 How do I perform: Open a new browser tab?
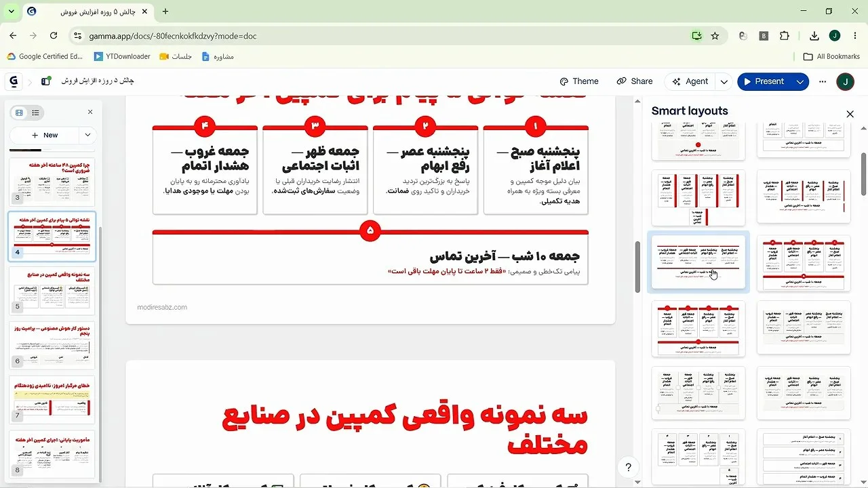pos(165,12)
